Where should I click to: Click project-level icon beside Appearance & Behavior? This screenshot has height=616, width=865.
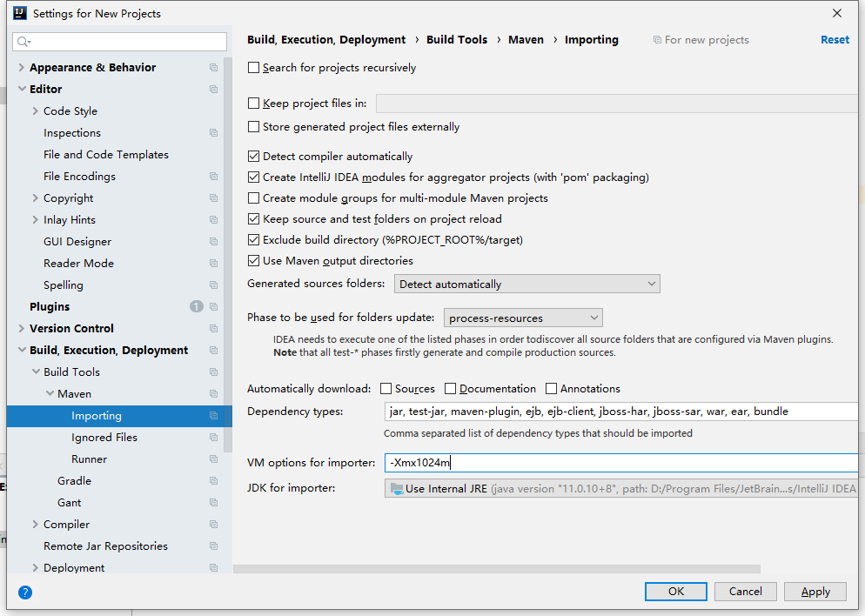click(x=213, y=68)
